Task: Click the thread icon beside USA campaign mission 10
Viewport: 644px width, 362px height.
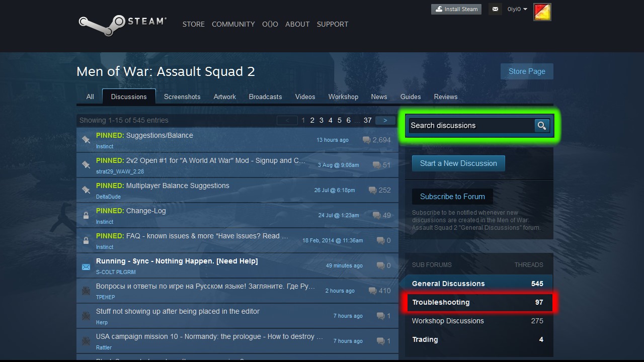Action: click(x=86, y=341)
